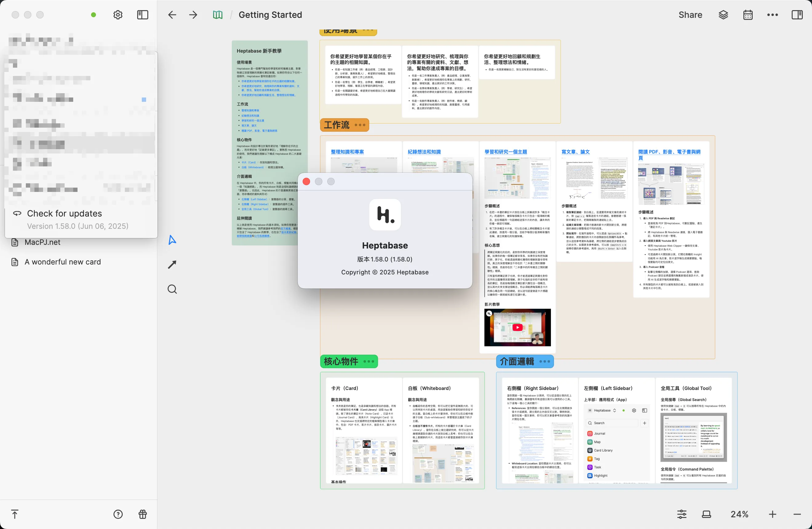
Task: Open the map book icon in breadcrumb
Action: tap(218, 15)
